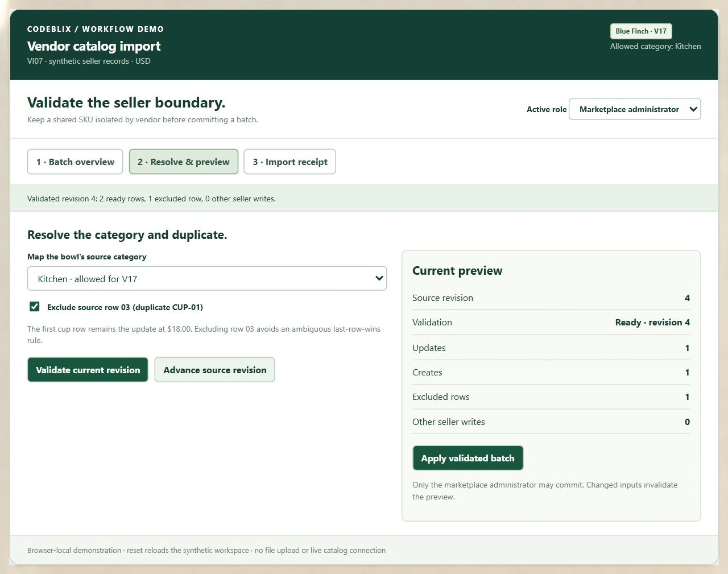This screenshot has height=574, width=728.
Task: Click Advance source revision button
Action: [215, 370]
